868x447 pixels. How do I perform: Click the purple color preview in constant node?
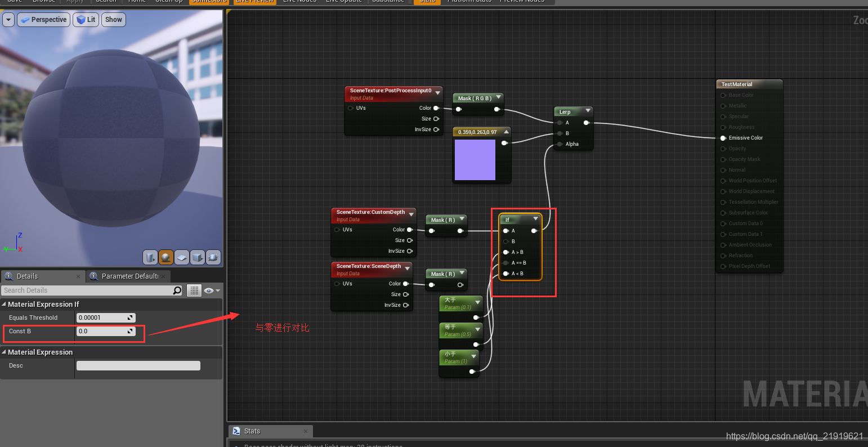(475, 160)
